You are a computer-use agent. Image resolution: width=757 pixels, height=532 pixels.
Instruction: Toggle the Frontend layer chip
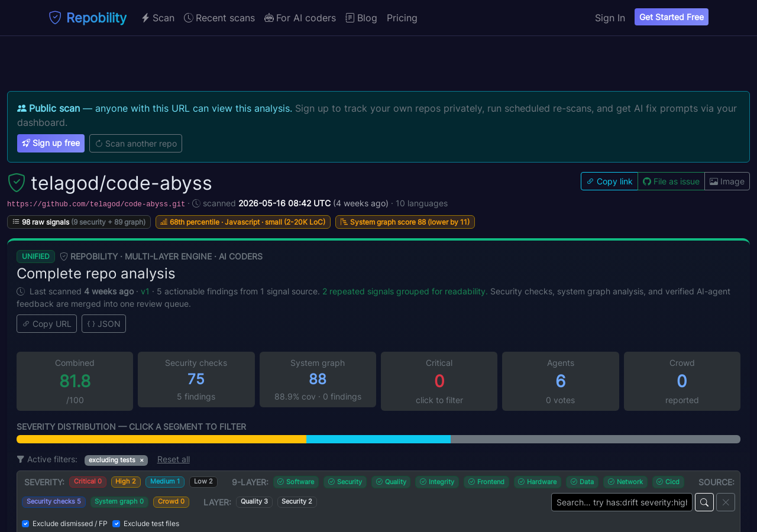486,482
